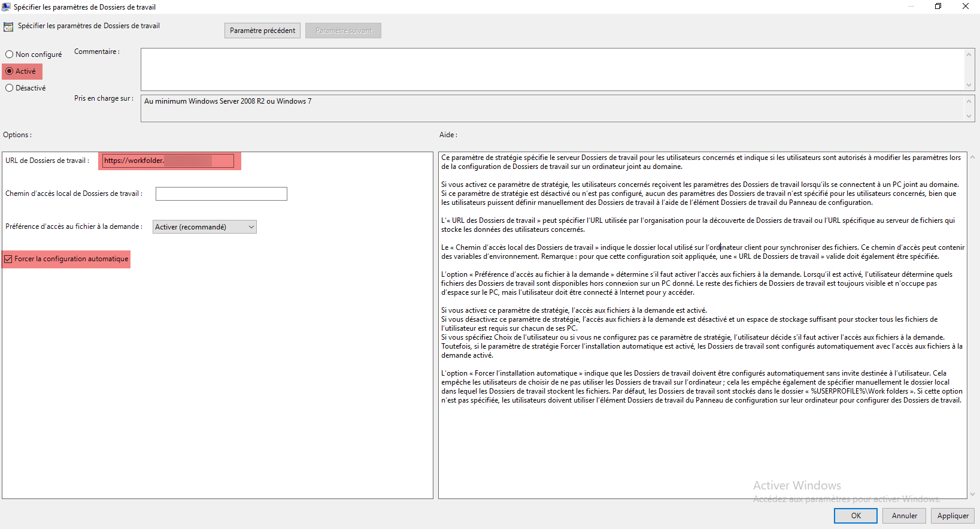Choose the Activé option
The width and height of the screenshot is (980, 529).
click(10, 71)
